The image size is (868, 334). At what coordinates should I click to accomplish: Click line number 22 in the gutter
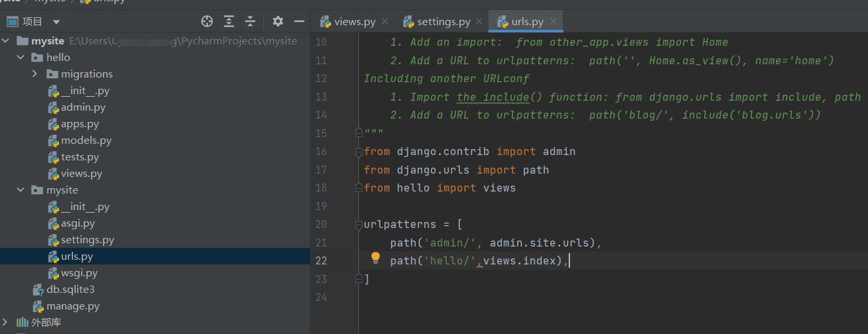pos(321,260)
